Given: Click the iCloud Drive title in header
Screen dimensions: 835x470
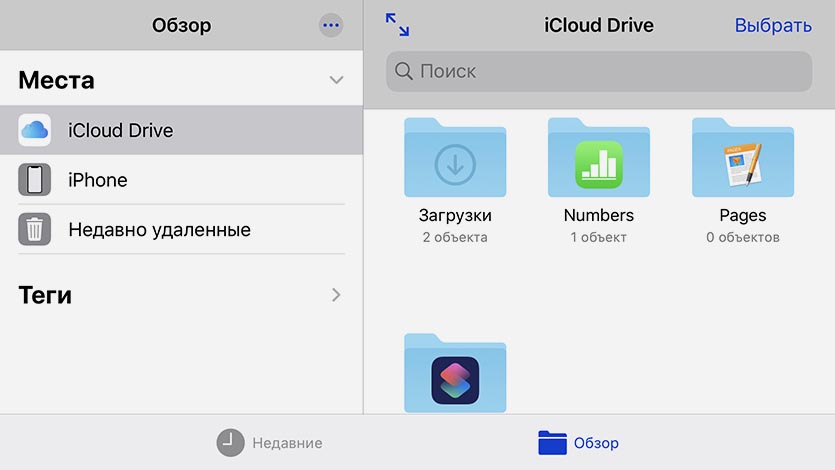Looking at the screenshot, I should tap(599, 25).
